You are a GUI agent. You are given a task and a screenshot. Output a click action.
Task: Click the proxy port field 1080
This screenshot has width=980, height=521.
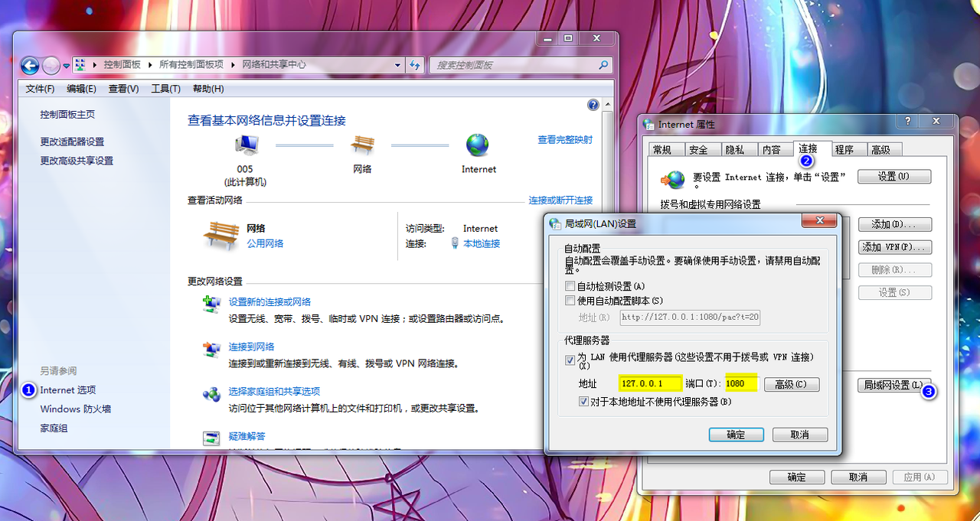click(741, 383)
